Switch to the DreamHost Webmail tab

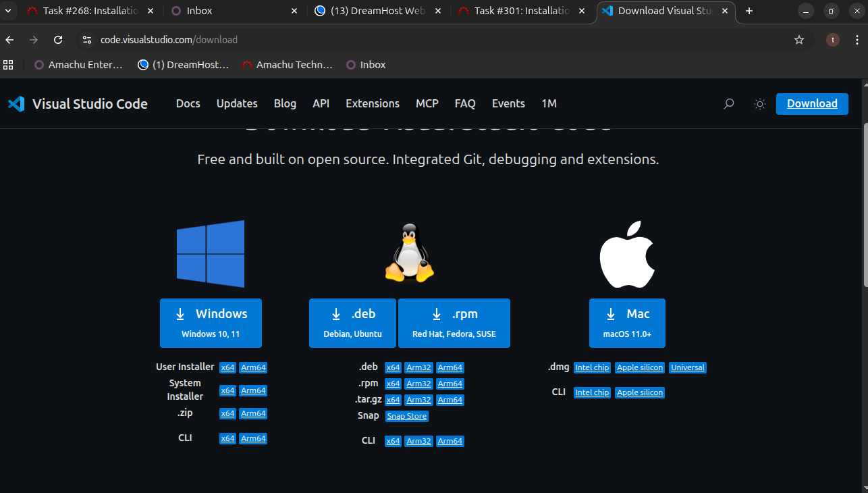pyautogui.click(x=378, y=11)
